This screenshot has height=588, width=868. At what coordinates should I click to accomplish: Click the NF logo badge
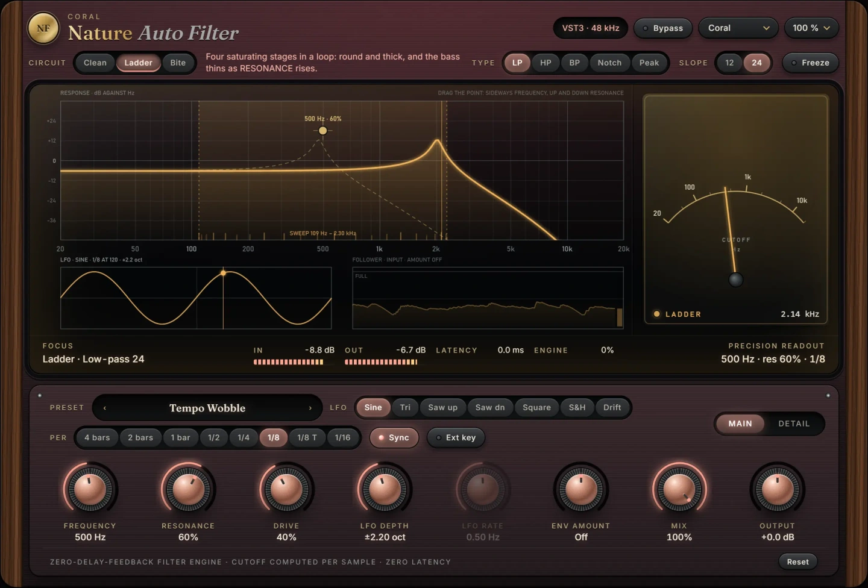point(43,28)
